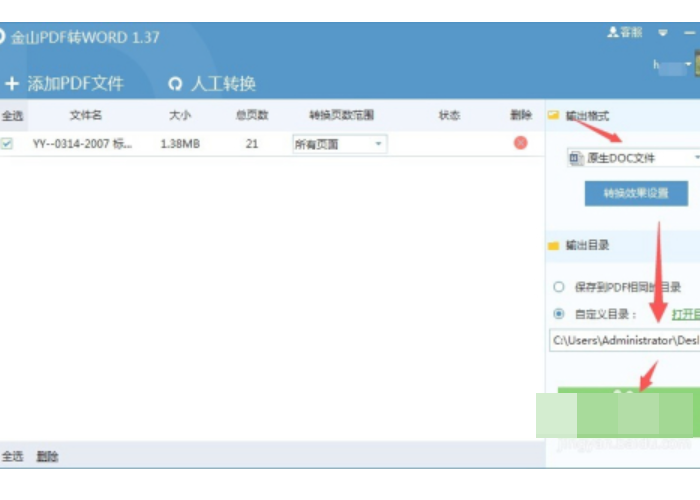Open the 所有页面 page range dropdown
The height and width of the screenshot is (500, 700).
pyautogui.click(x=340, y=144)
